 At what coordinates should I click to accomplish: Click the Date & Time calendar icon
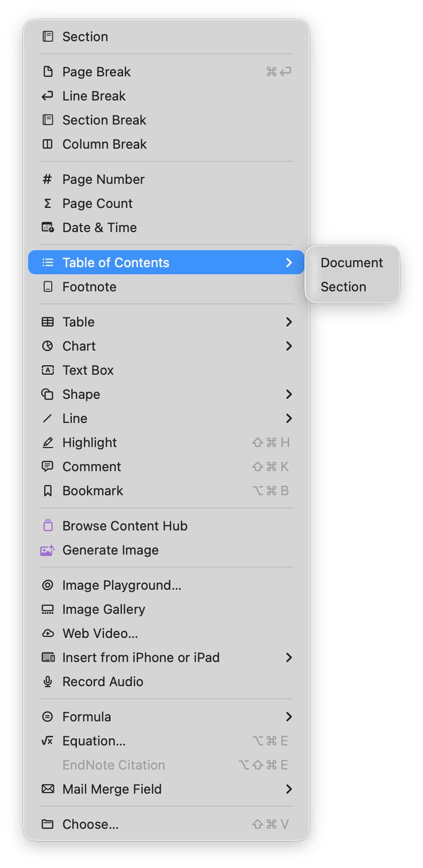48,228
